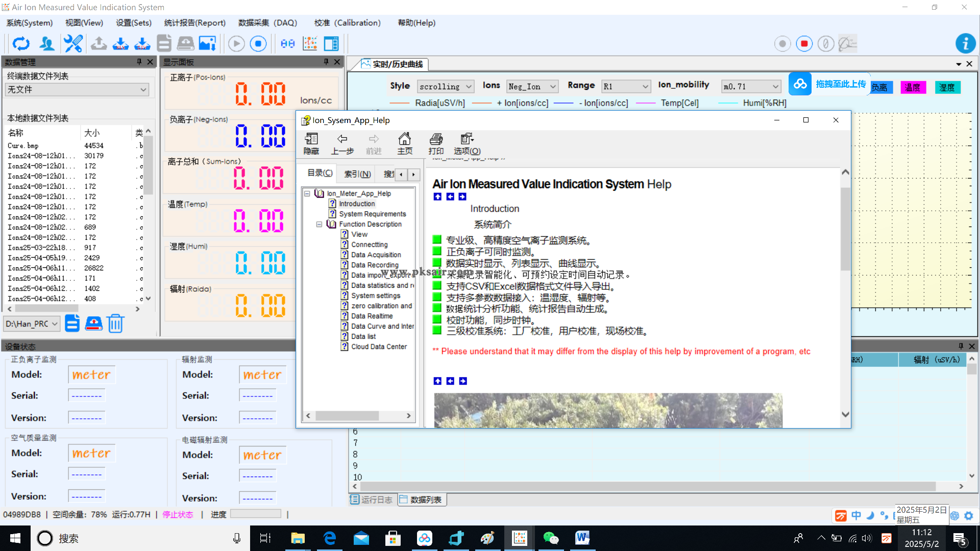
Task: Click the export CSV download icon
Action: 142,44
